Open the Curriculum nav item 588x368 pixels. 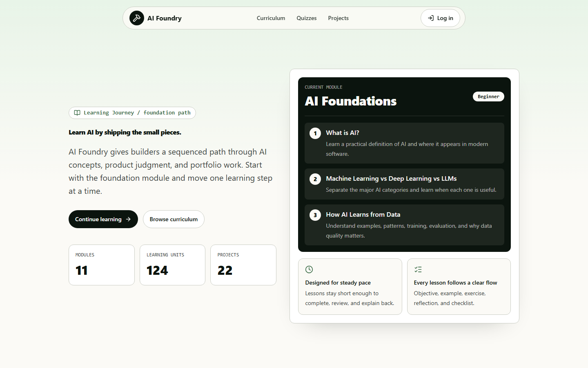pyautogui.click(x=271, y=18)
